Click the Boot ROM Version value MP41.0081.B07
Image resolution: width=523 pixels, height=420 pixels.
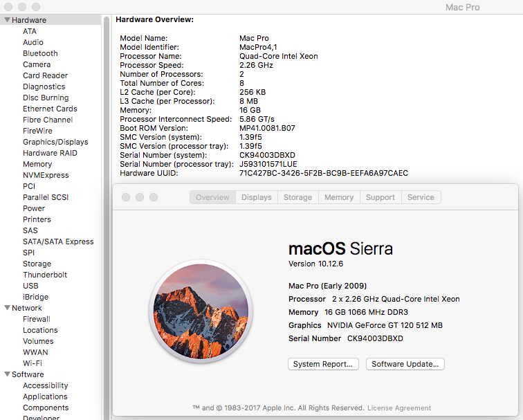pos(267,128)
